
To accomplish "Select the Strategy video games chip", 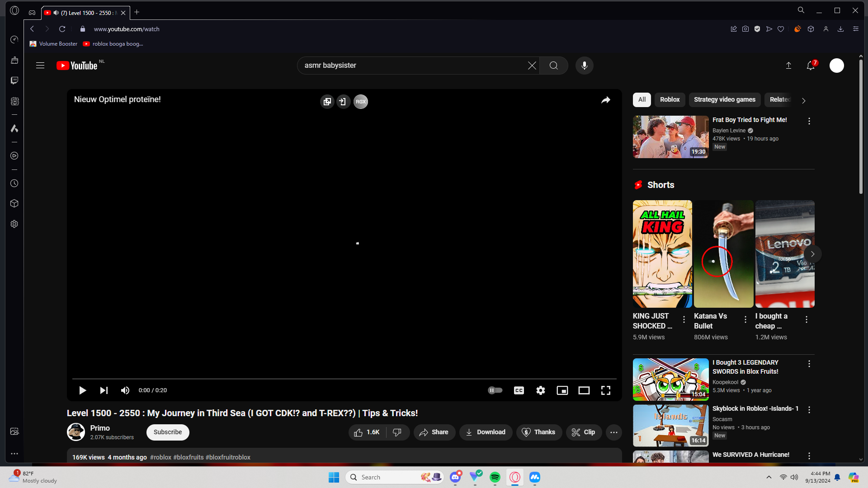I will coord(725,100).
